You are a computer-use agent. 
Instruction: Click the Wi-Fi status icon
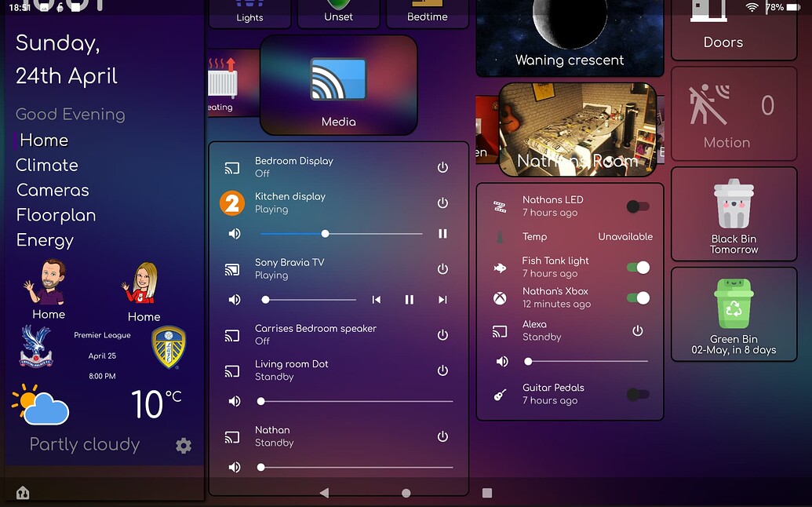752,7
